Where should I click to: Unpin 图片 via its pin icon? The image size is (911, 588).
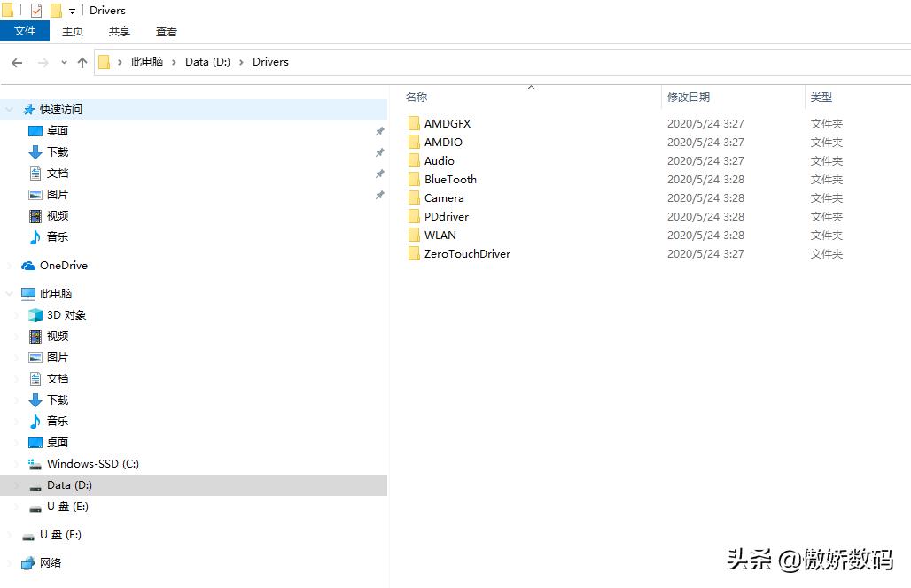click(x=379, y=195)
